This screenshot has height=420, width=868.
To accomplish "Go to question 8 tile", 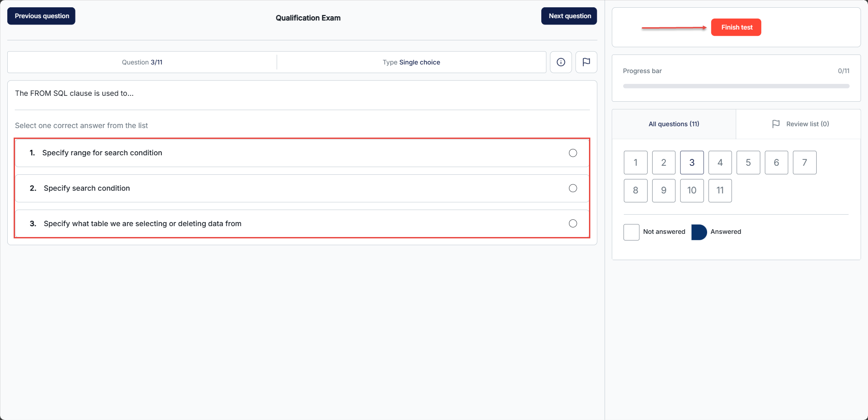I will [x=635, y=191].
